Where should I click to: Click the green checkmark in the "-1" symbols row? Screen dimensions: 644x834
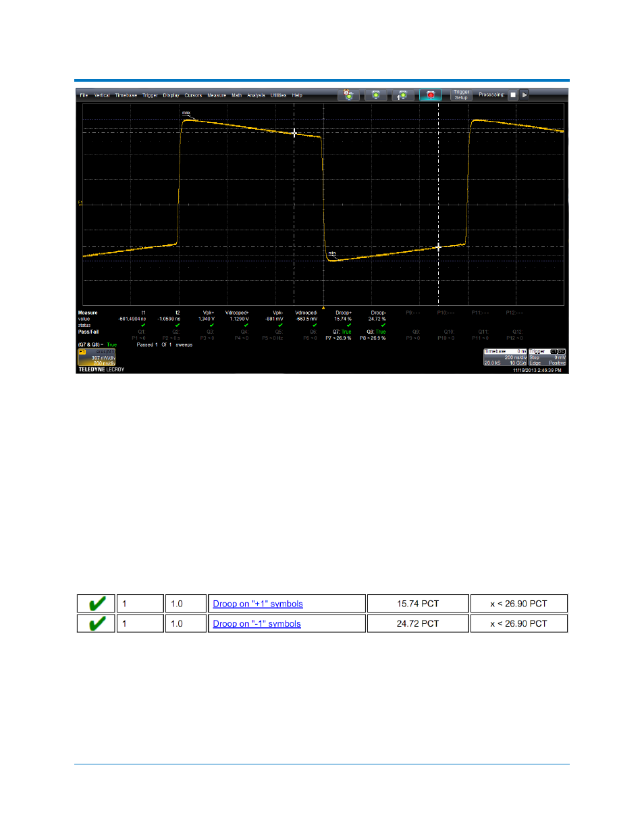click(x=97, y=623)
